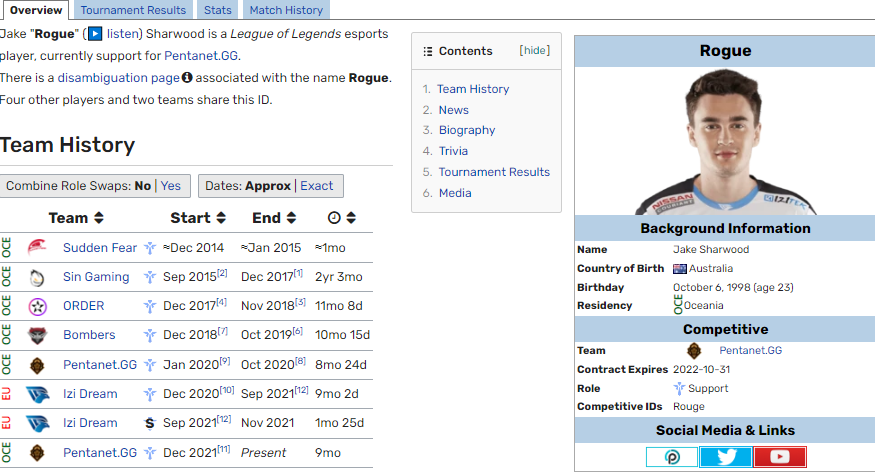Image resolution: width=875 pixels, height=472 pixels.
Task: Click the ORDER team logo
Action: [37, 306]
